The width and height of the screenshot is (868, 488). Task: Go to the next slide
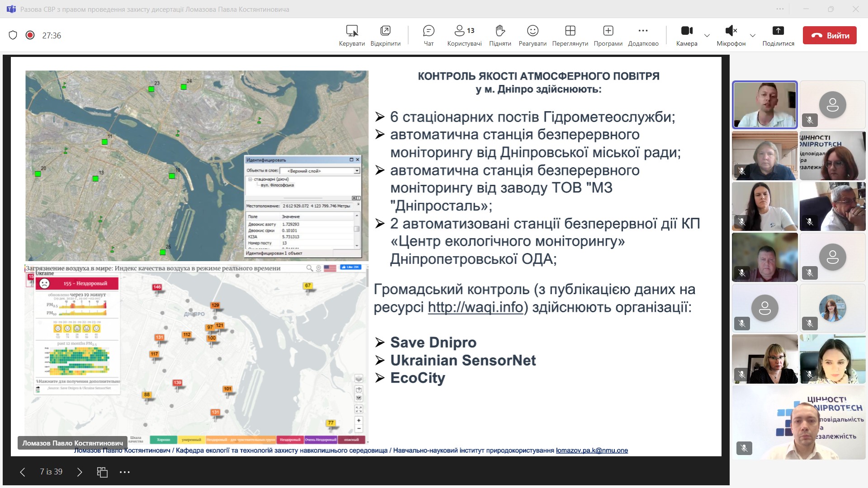pyautogui.click(x=80, y=472)
